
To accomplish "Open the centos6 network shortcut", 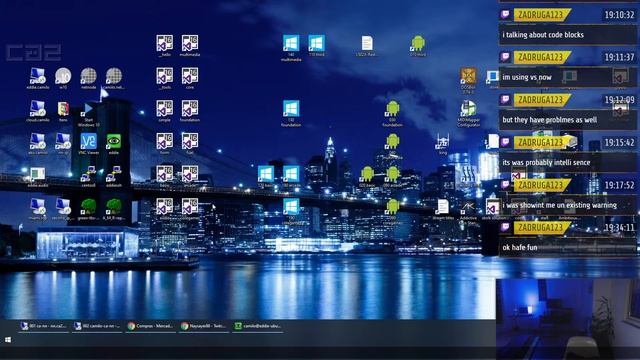I will pos(88,175).
